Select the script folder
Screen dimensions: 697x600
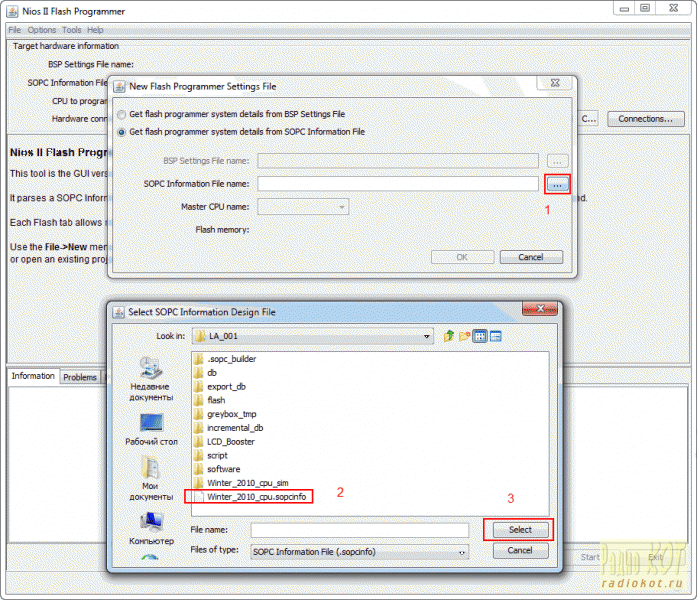pos(211,456)
